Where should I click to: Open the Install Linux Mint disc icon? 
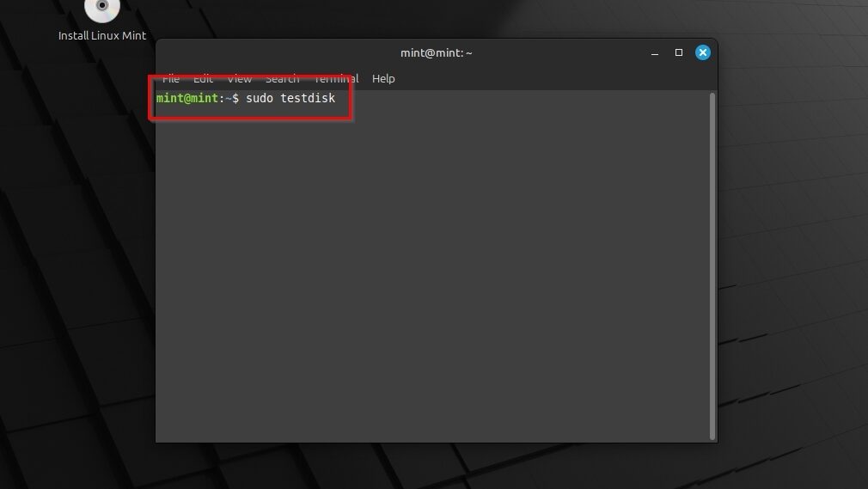[102, 9]
